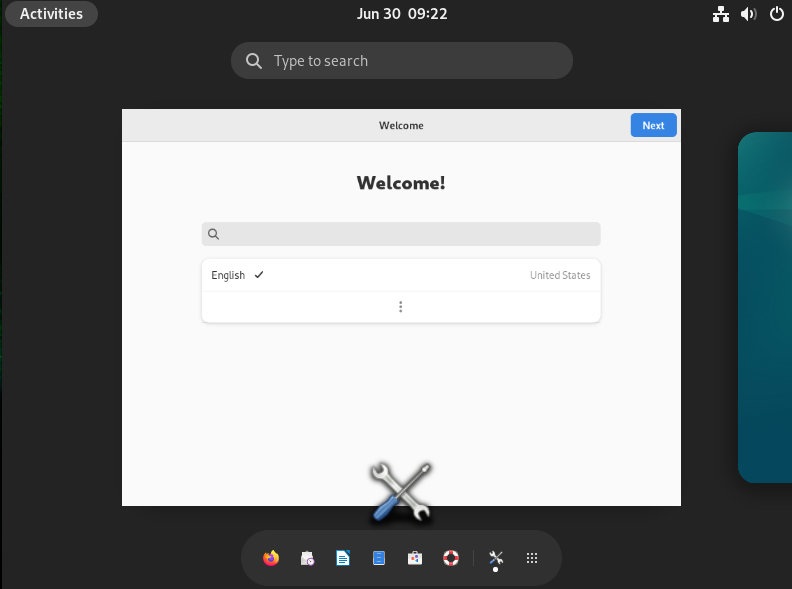Switch to the adjacent workspace thumbnail
This screenshot has width=792, height=589.
pyautogui.click(x=765, y=307)
